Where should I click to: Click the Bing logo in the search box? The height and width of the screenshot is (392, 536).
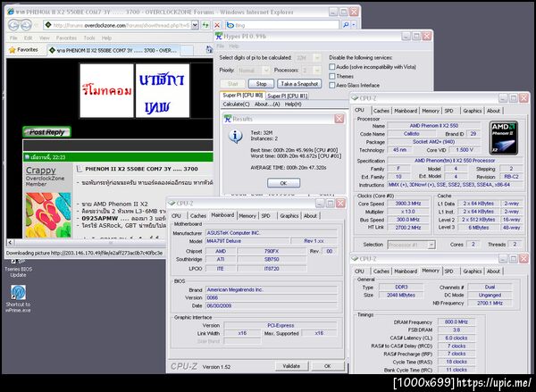(230, 25)
